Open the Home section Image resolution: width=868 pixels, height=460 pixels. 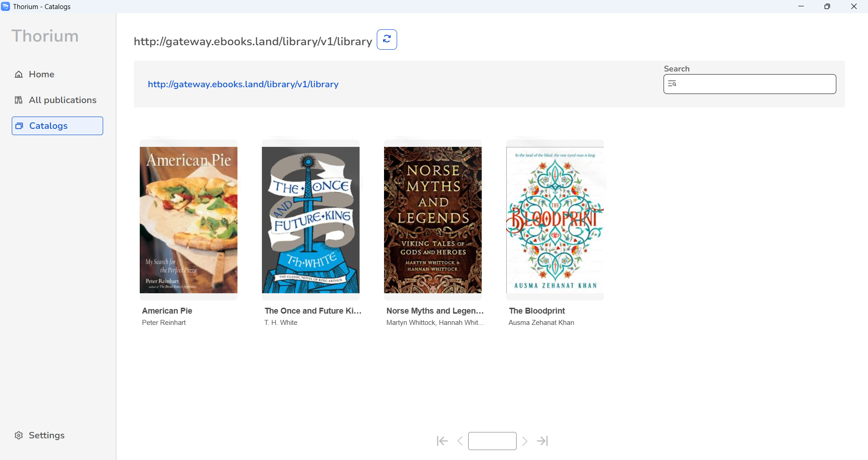[57, 74]
